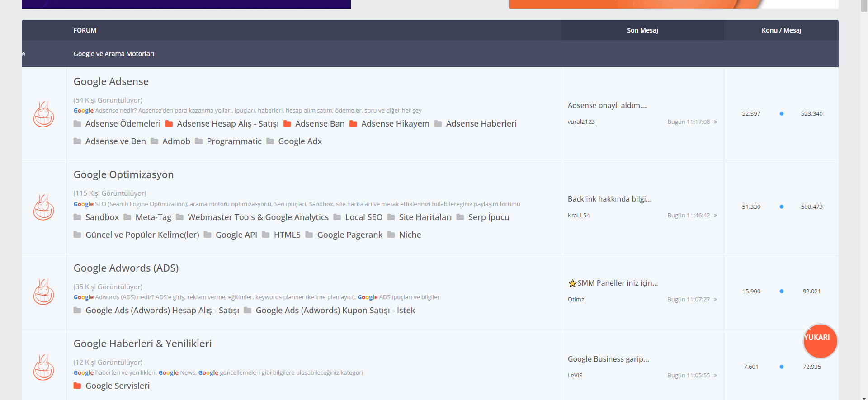The image size is (868, 400).
Task: Open the Adsense ve Ben subforum
Action: coord(116,141)
